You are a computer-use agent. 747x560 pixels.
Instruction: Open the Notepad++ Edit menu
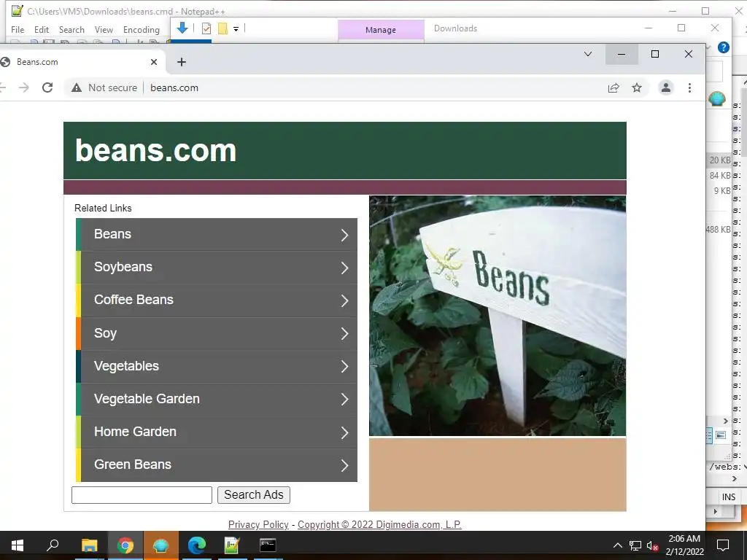[42, 29]
